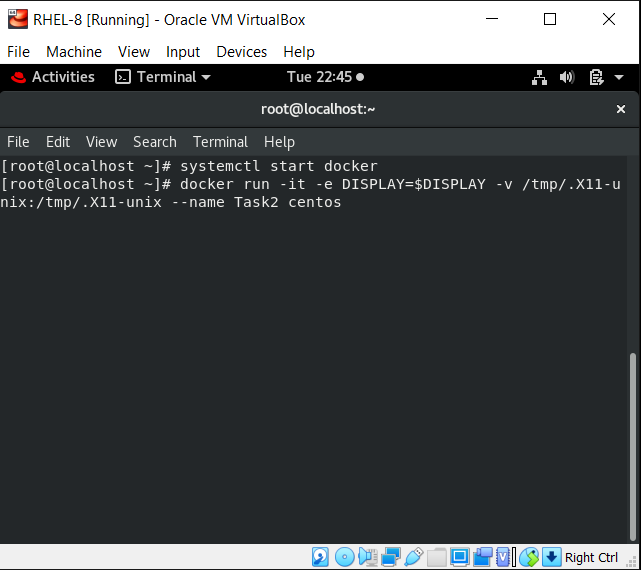The height and width of the screenshot is (570, 641).
Task: Open the terminal's File menu
Action: pos(18,142)
